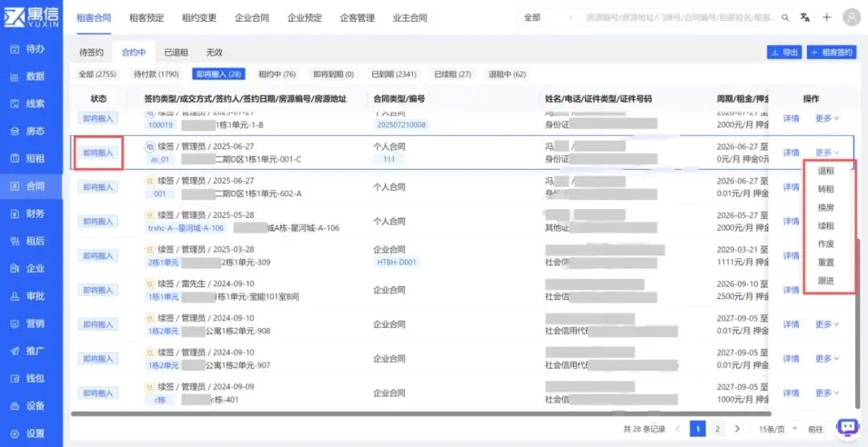Open the 15条/页 page size dropdown
868x447 pixels.
pos(778,429)
